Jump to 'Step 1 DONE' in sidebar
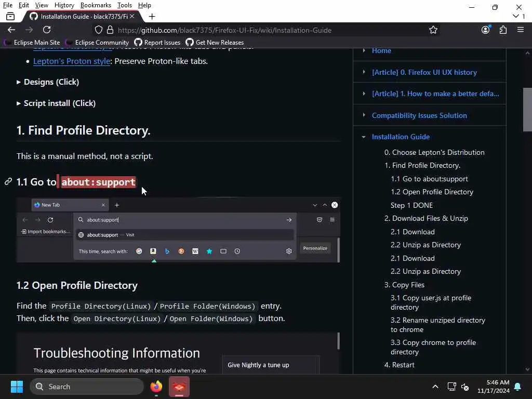 [411, 205]
